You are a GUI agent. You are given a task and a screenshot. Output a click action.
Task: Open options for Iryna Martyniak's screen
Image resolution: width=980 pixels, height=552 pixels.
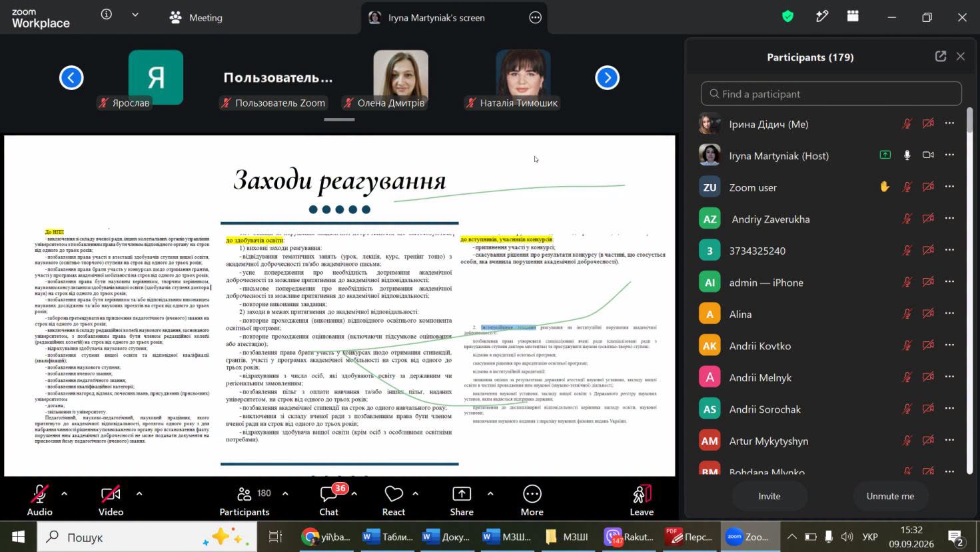click(x=536, y=18)
